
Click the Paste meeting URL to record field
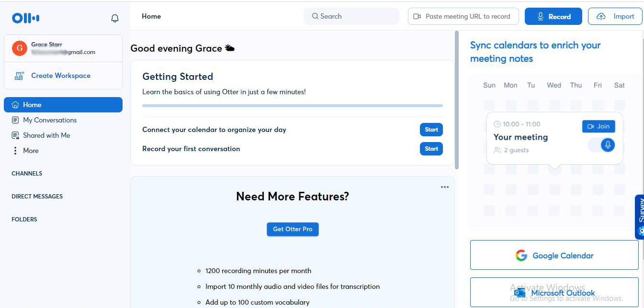pos(463,16)
